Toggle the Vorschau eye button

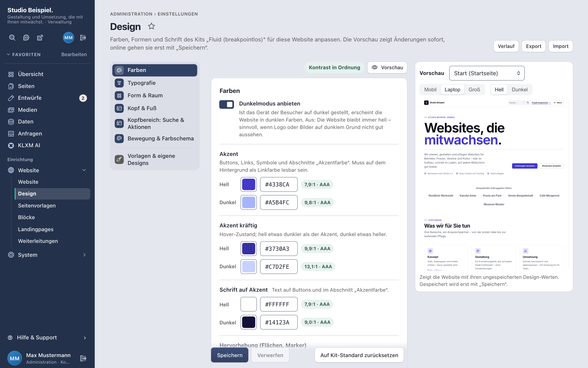[387, 67]
